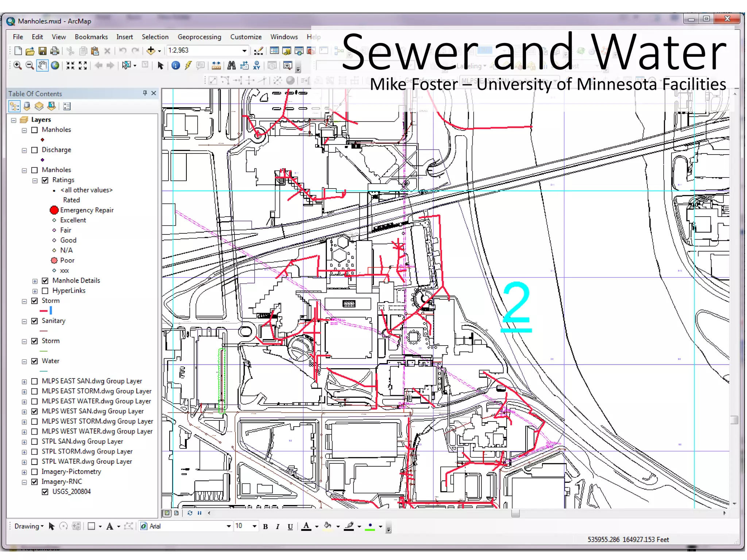Open the Selection menu
The image size is (747, 560).
[155, 37]
